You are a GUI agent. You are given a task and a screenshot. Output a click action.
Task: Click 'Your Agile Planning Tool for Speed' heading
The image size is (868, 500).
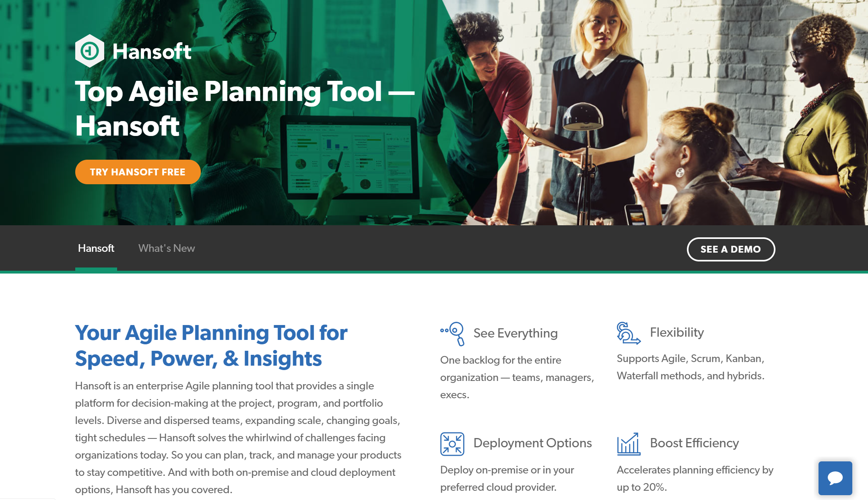point(211,346)
